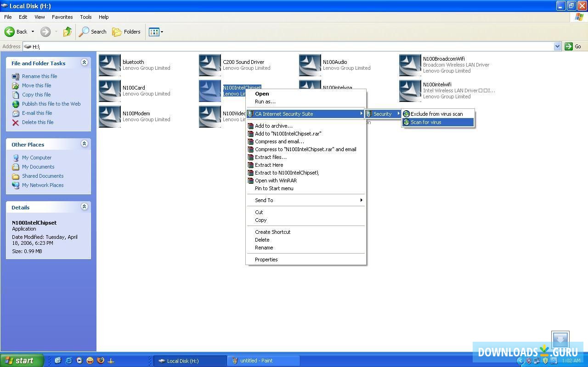Click Publish this file to the Web

[x=51, y=104]
